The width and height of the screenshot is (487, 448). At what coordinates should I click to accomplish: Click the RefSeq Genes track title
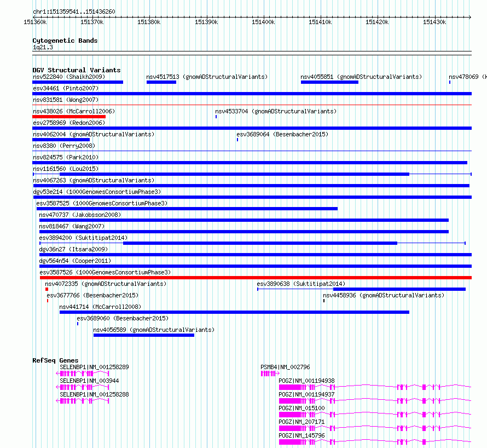coord(55,360)
